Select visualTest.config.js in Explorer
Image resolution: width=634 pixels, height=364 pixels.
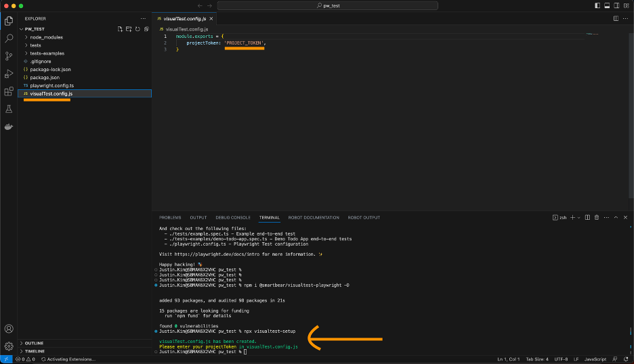(85, 94)
